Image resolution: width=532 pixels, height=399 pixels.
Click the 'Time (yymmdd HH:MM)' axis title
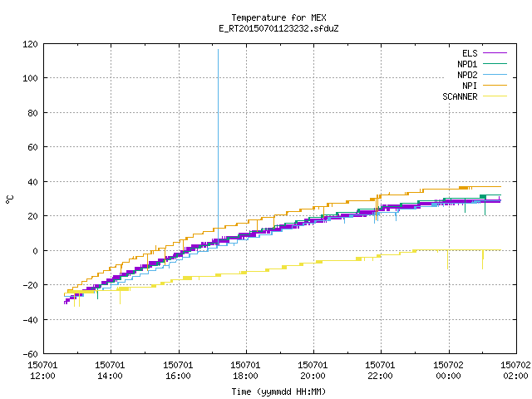[x=278, y=392]
